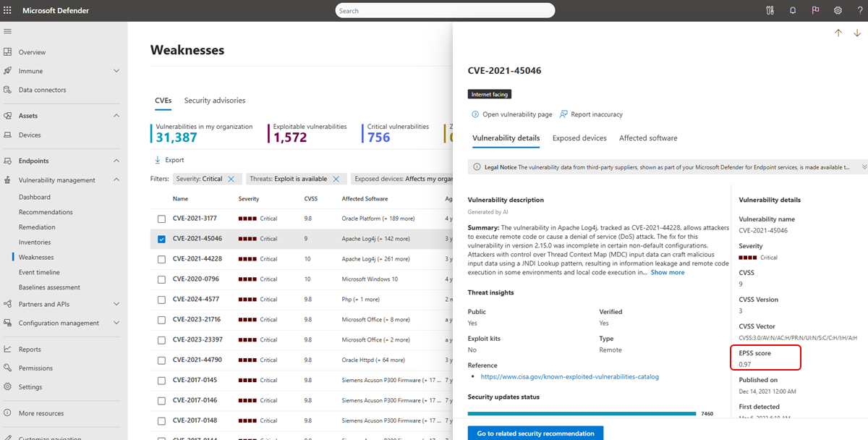The height and width of the screenshot is (440, 868).
Task: Check the CVE-2021-3177 row checkbox
Action: coord(161,219)
